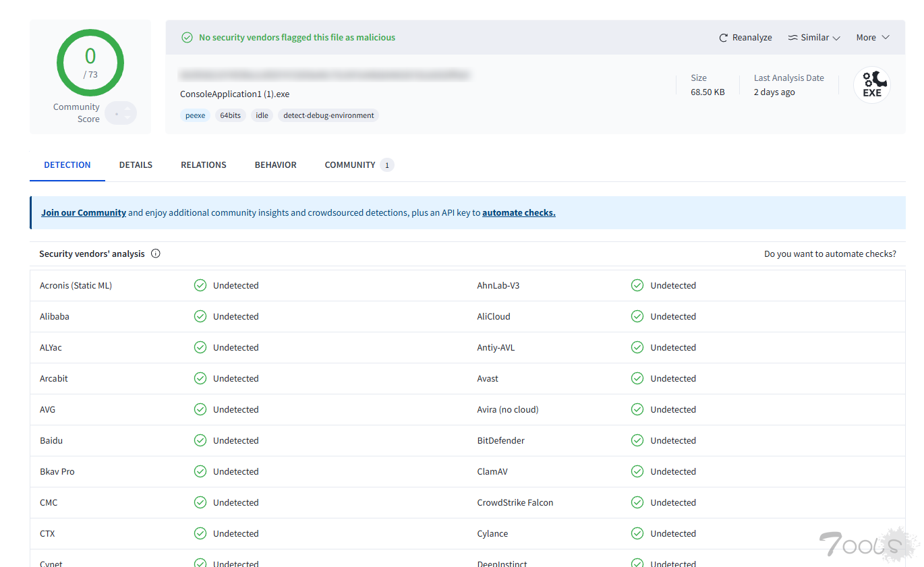Click the ClamAV undetected check icon
This screenshot has width=924, height=567.
pyautogui.click(x=637, y=471)
